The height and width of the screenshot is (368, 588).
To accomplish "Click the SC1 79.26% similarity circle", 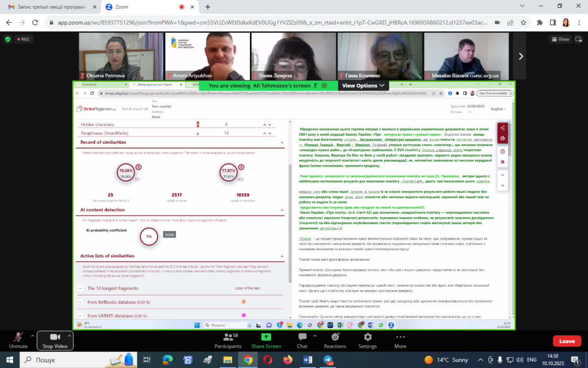I will click(x=125, y=173).
